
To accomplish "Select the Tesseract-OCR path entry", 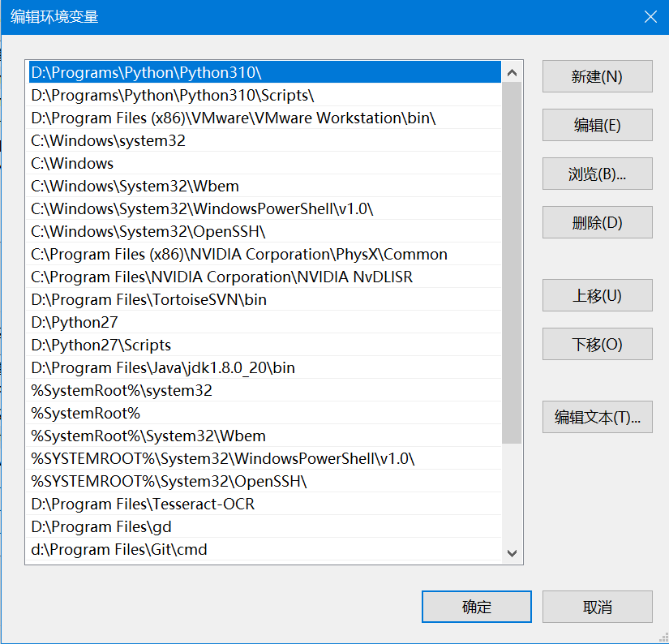I will click(x=265, y=504).
